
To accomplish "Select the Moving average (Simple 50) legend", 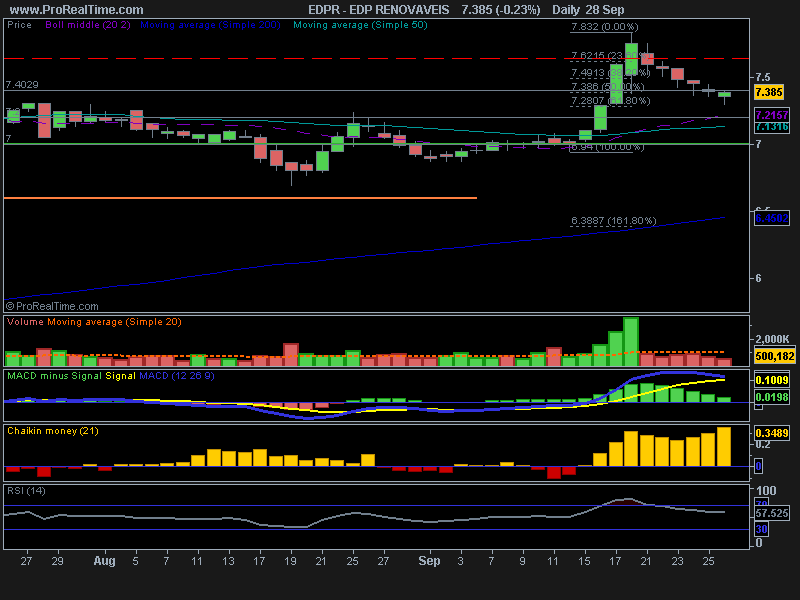I will (x=360, y=24).
